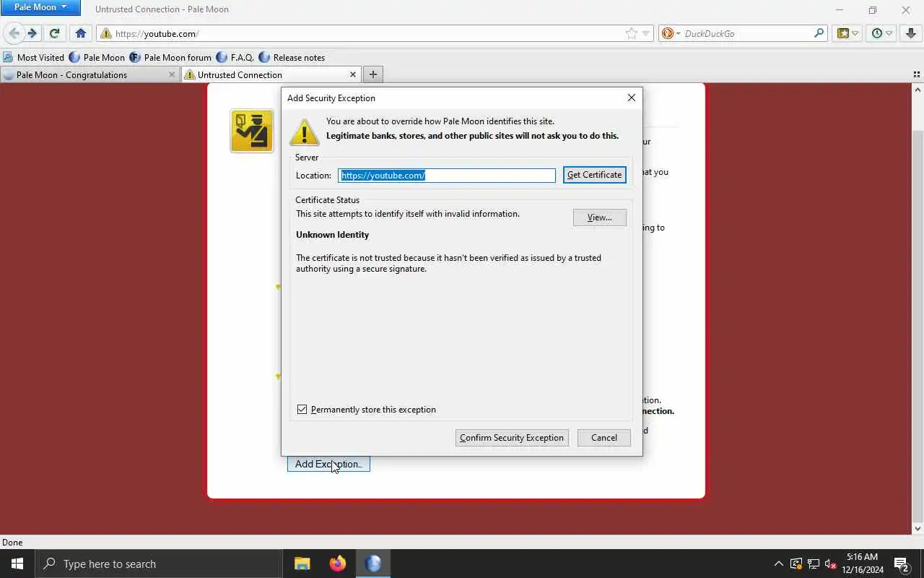Image resolution: width=924 pixels, height=578 pixels.
Task: Bookmark this page with the star icon
Action: tap(632, 33)
